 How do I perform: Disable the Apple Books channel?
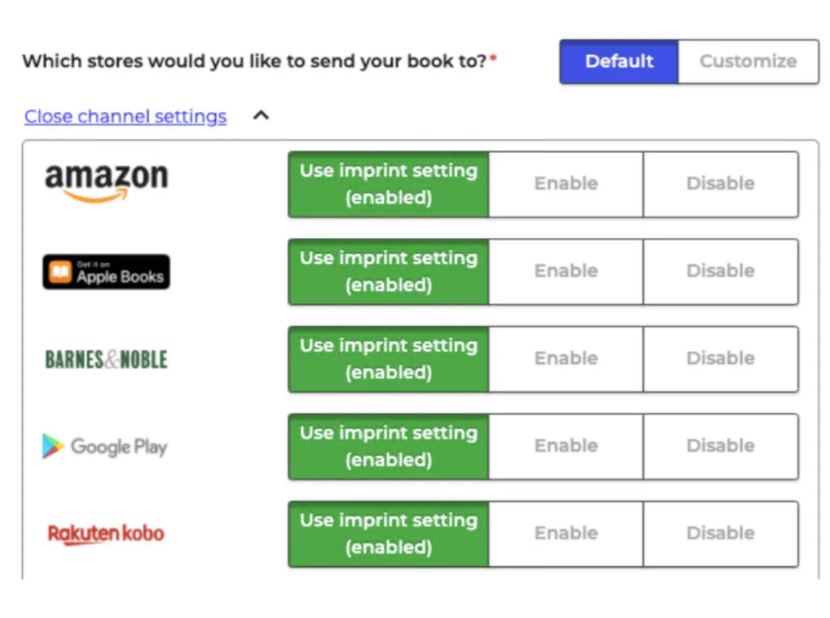tap(720, 272)
